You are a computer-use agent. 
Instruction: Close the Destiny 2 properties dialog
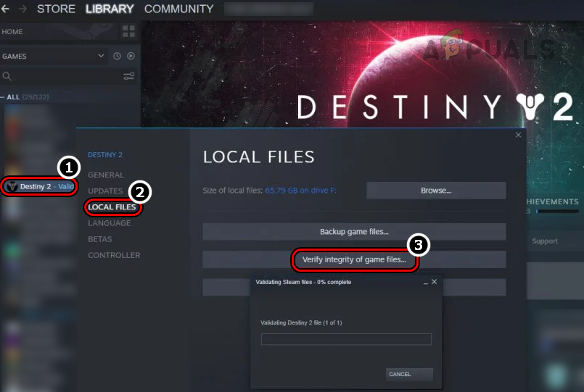(x=518, y=135)
